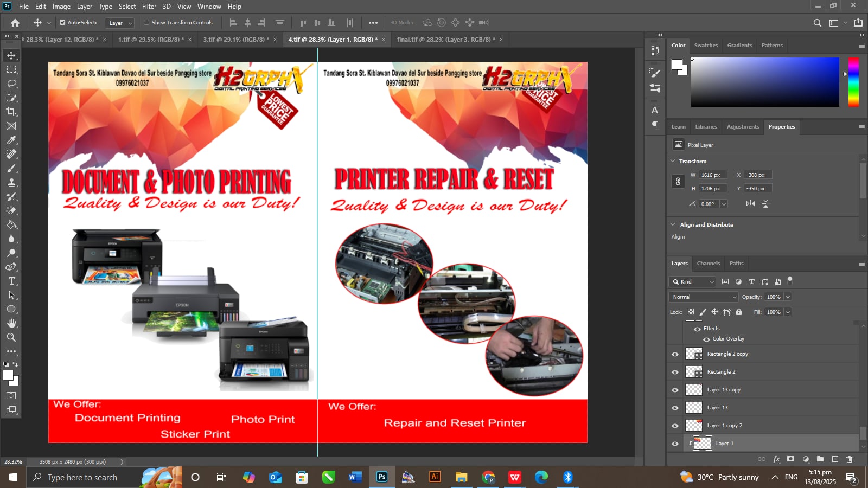This screenshot has width=868, height=488.
Task: Click the delete layer trash icon
Action: 849,459
